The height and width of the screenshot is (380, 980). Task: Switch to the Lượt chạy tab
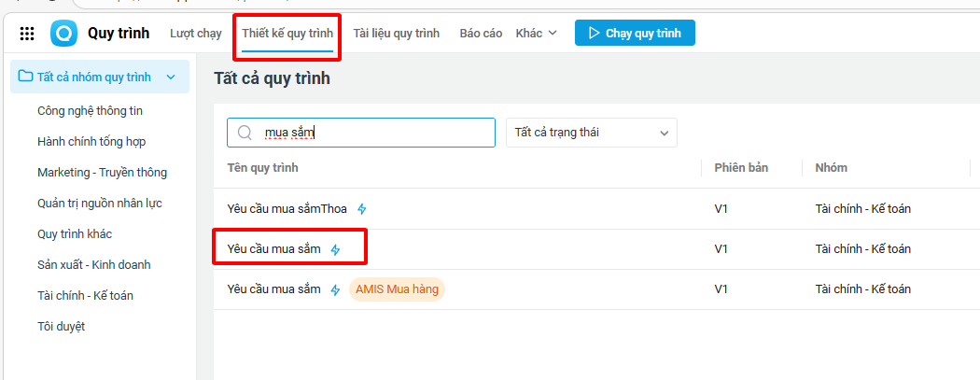click(196, 34)
